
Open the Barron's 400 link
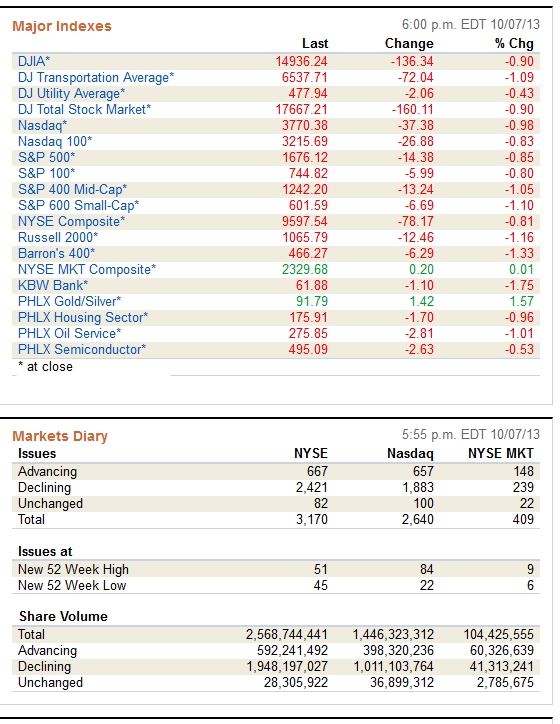tap(56, 253)
